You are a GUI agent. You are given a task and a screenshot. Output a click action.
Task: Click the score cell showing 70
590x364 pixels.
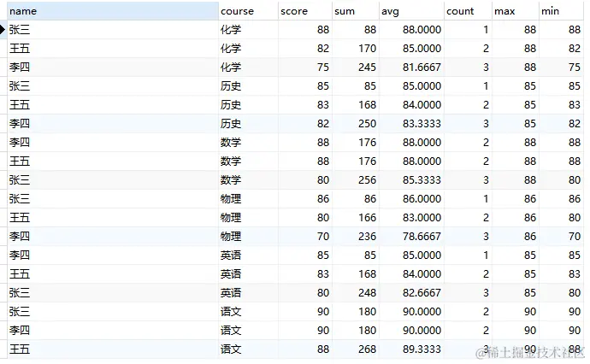[x=304, y=237]
